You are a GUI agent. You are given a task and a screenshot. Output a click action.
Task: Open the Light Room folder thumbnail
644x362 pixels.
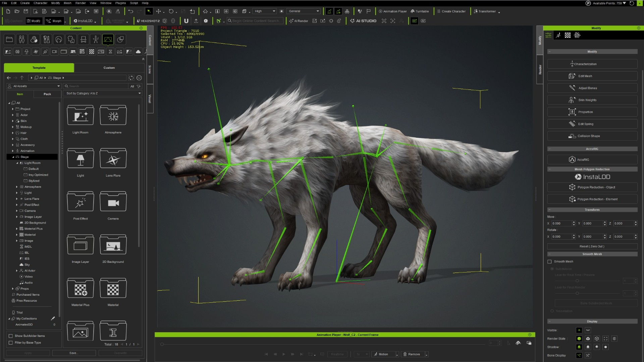coord(80,115)
